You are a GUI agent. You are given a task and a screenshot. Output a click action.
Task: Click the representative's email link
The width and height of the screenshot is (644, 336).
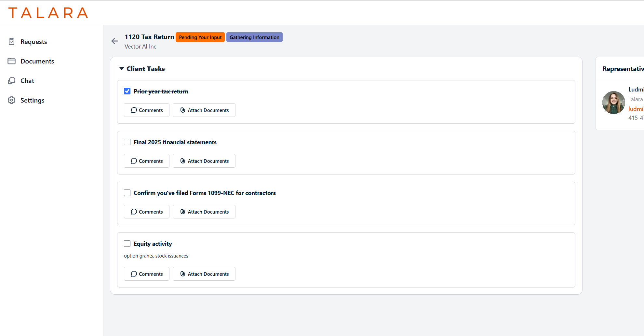click(636, 109)
